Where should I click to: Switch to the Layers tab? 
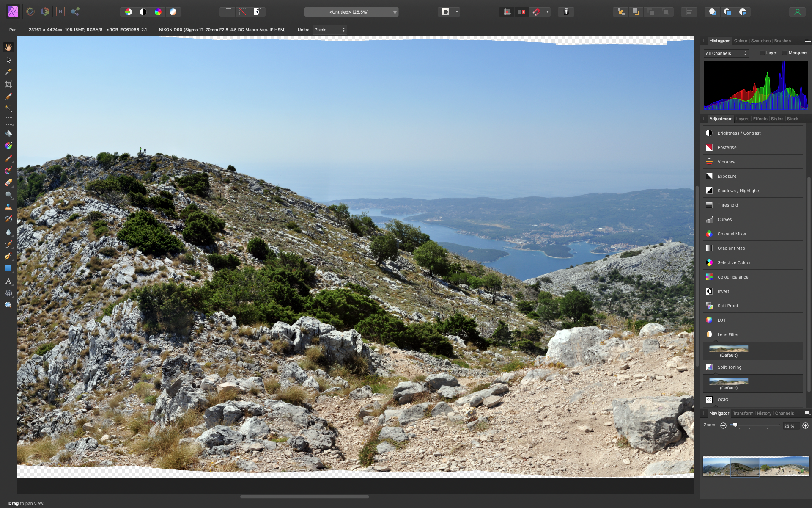(x=742, y=119)
